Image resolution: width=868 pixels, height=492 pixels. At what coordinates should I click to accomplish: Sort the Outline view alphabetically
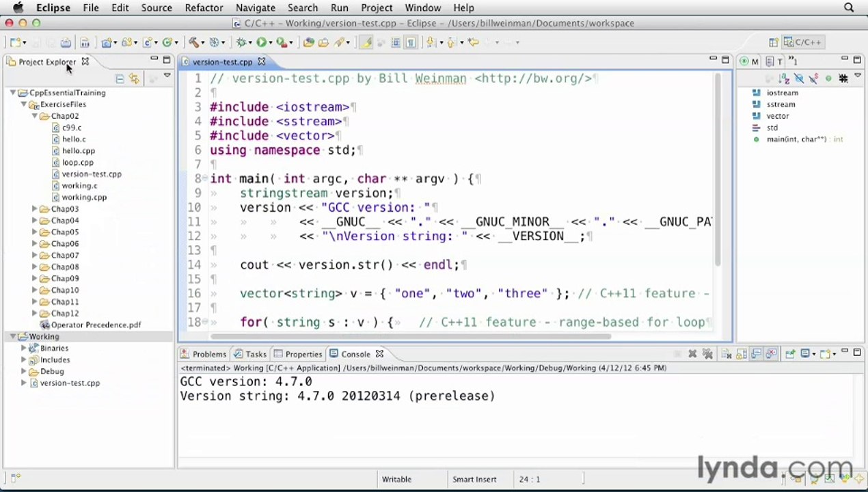point(784,79)
